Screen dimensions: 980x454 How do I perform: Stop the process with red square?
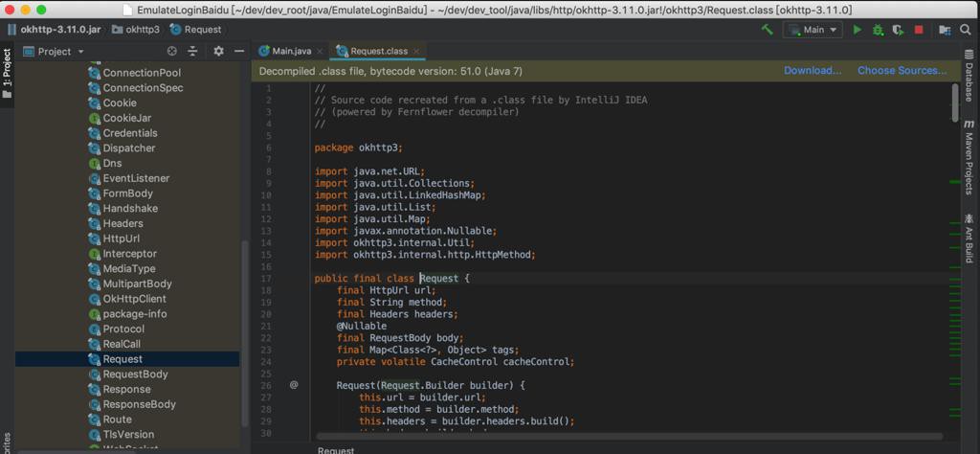point(919,30)
